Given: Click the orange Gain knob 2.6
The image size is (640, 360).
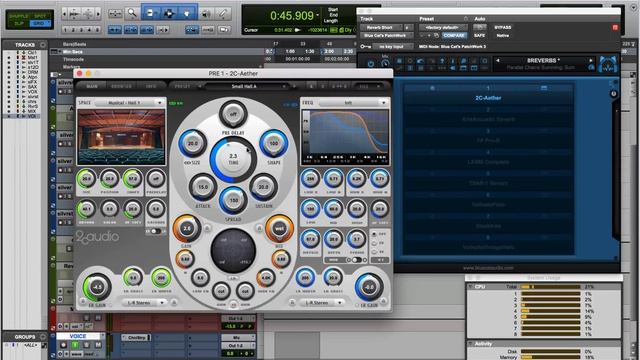Looking at the screenshot, I should 187,229.
